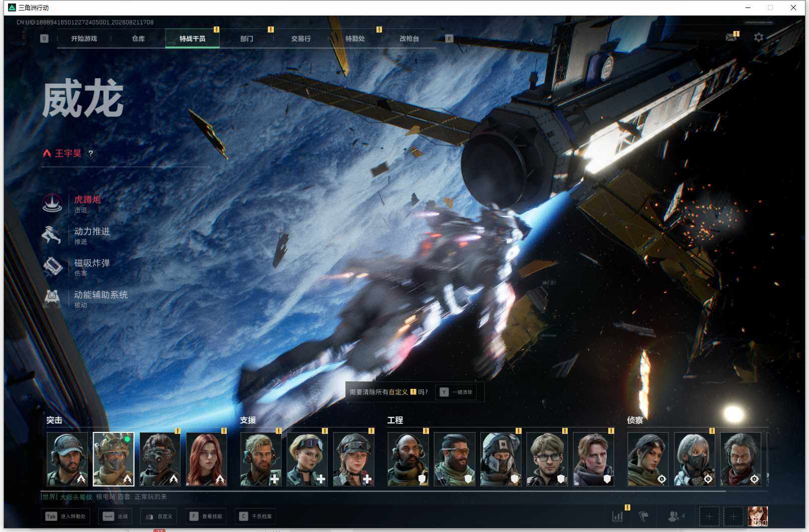Select the engineer operator with black glasses
Viewport: 809px width, 532px height.
(547, 459)
